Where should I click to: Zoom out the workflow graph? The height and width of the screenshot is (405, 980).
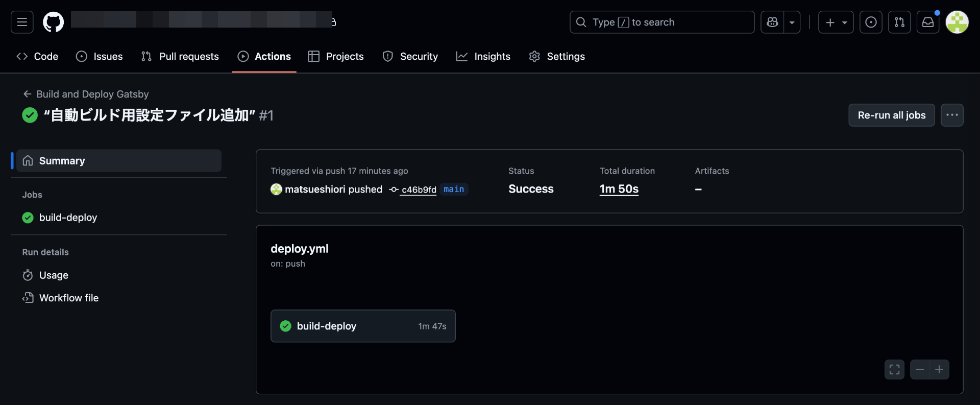(920, 369)
